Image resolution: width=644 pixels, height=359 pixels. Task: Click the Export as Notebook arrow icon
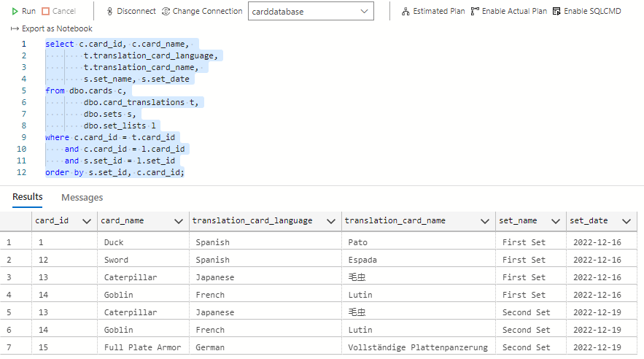tap(15, 28)
